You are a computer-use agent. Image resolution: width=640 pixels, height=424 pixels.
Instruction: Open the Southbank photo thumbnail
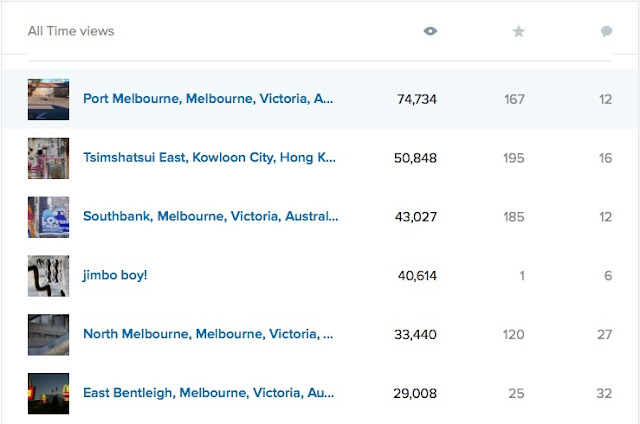[x=48, y=216]
